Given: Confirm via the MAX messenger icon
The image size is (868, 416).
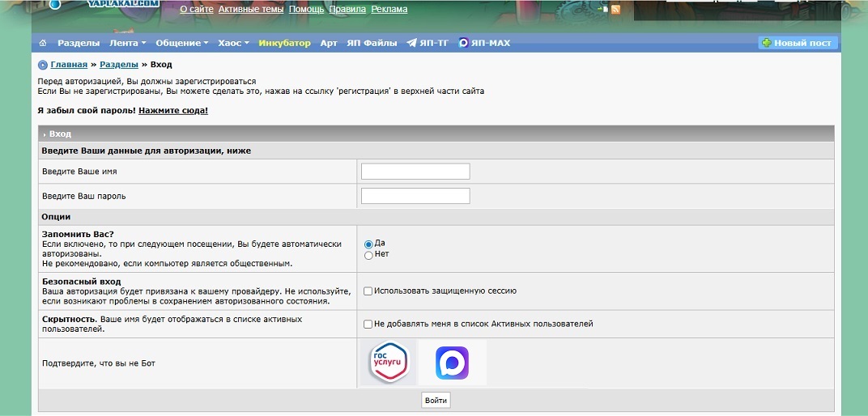Looking at the screenshot, I should coord(452,363).
